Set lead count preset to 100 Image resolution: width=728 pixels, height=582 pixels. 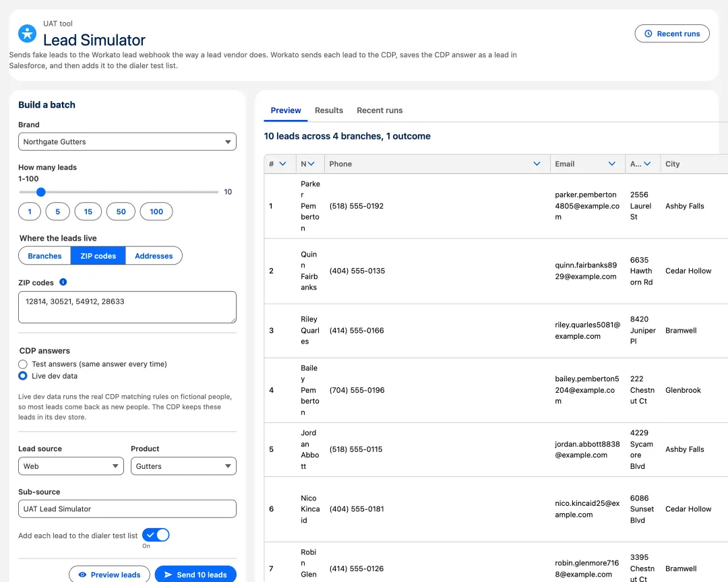pos(156,212)
